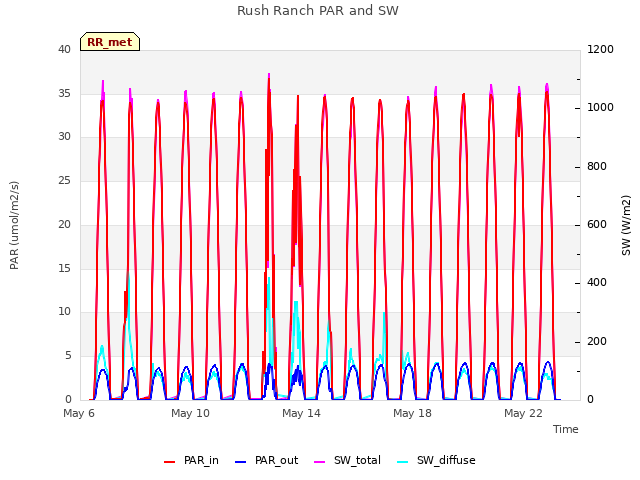Click the red PAR_in legend swatch
640x480 pixels.
tap(169, 462)
